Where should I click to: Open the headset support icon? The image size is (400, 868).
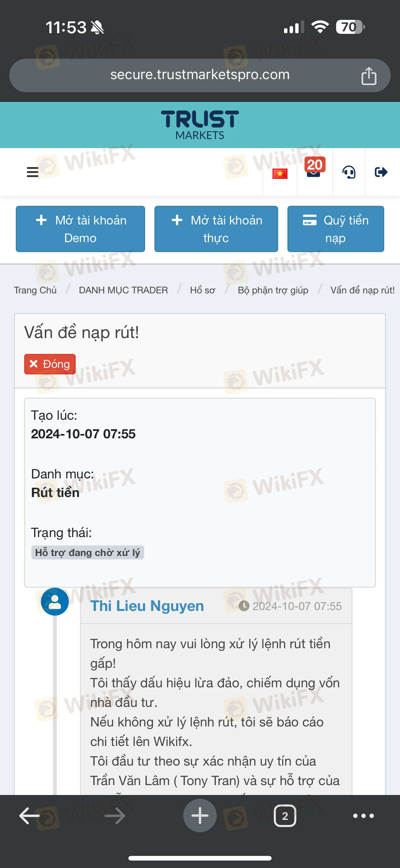point(349,172)
